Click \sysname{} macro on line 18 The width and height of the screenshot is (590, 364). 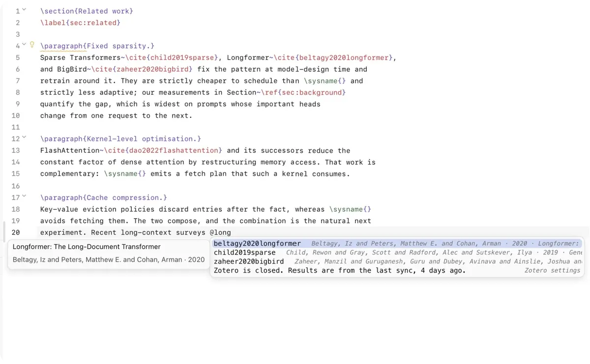pos(350,209)
